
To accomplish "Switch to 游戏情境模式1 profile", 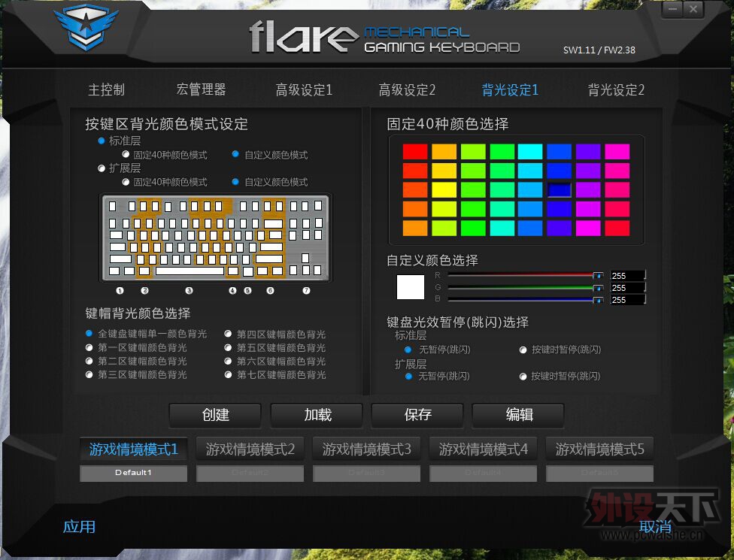I will (x=133, y=449).
